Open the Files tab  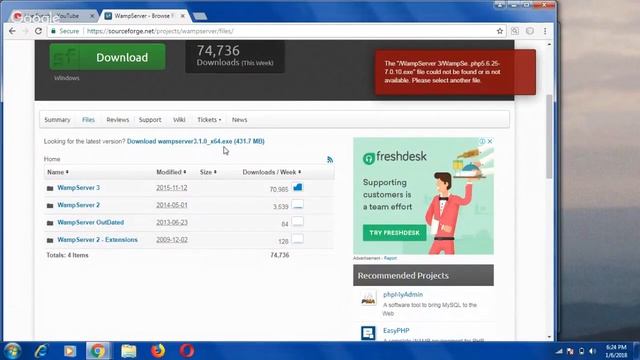[x=88, y=120]
